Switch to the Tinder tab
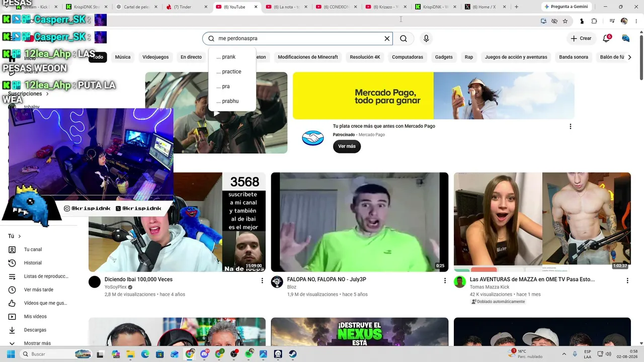This screenshot has width=644, height=362. point(187,7)
